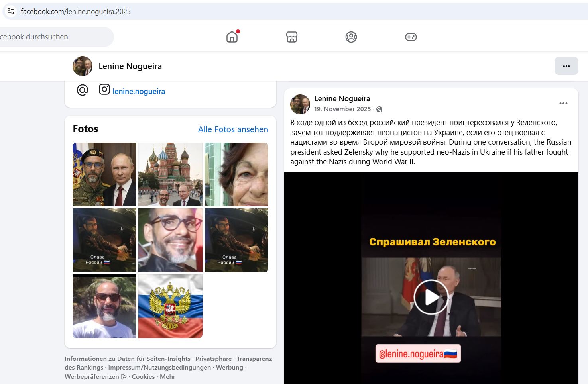The image size is (588, 384).
Task: Click the globe public-audience icon on the post
Action: pyautogui.click(x=380, y=110)
